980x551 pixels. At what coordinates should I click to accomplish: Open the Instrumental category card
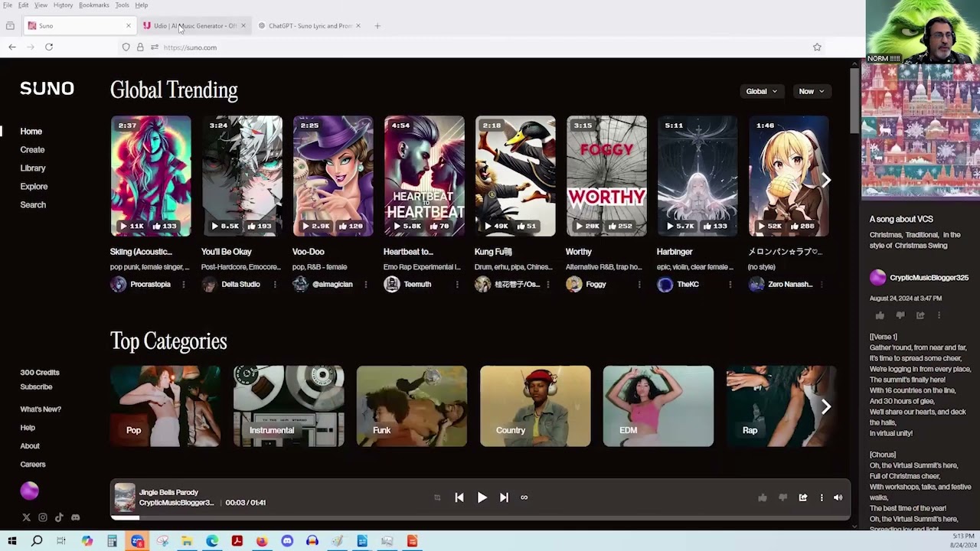pyautogui.click(x=289, y=406)
